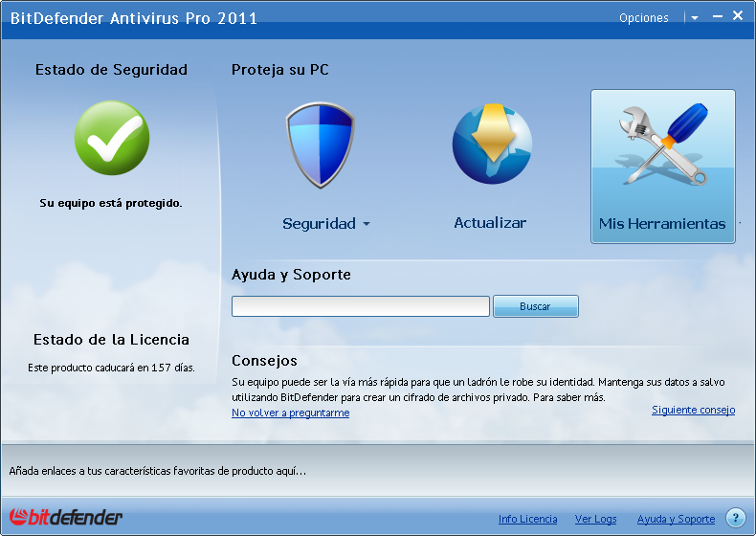The height and width of the screenshot is (536, 756).
Task: Focus the Ayuda y Soporte search field
Action: click(361, 306)
